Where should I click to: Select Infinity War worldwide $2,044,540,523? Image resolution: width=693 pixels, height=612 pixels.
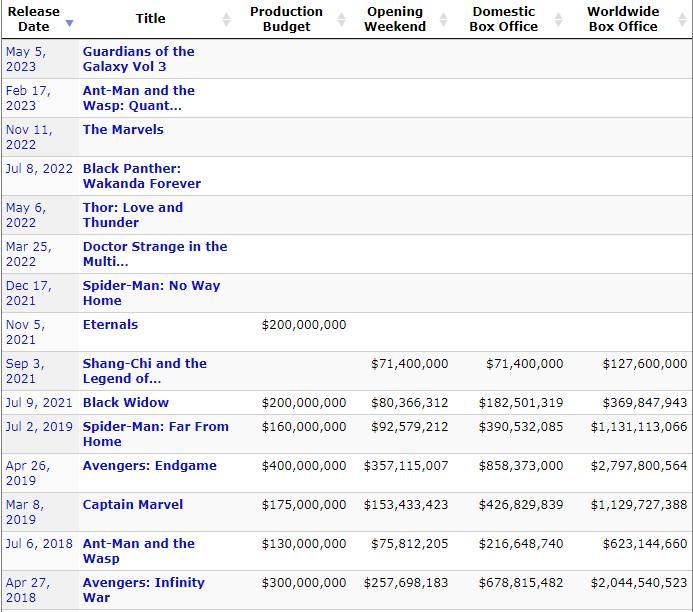tap(639, 582)
